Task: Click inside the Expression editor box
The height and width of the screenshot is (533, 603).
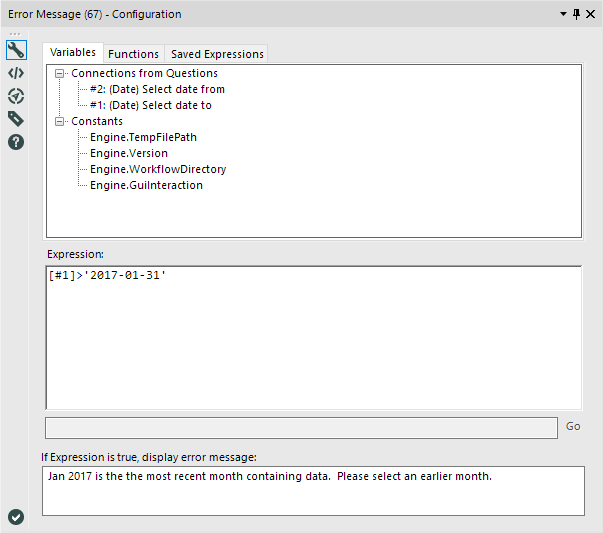Action: tap(313, 337)
